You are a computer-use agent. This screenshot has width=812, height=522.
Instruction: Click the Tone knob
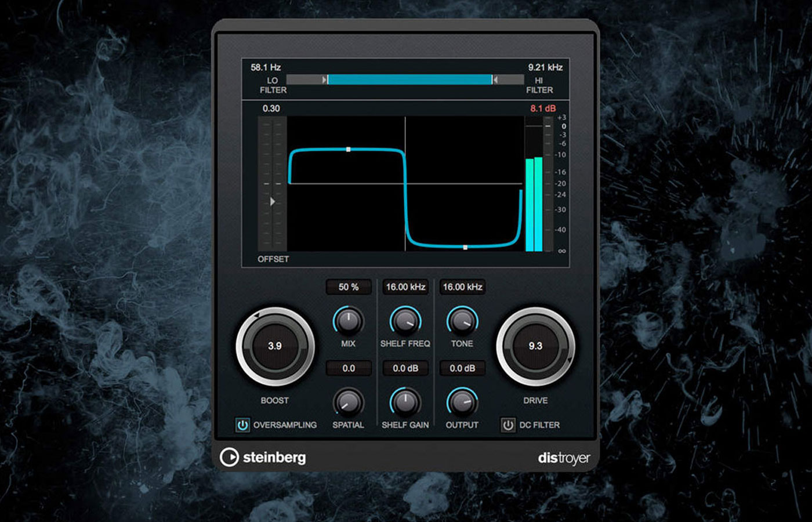[x=462, y=321]
